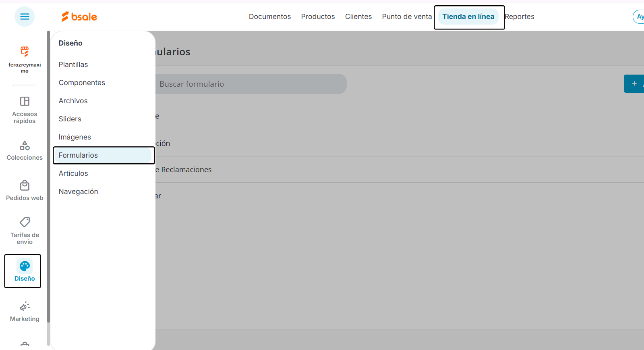This screenshot has height=350, width=644.
Task: Select Tienda en línea tab
Action: tap(468, 17)
